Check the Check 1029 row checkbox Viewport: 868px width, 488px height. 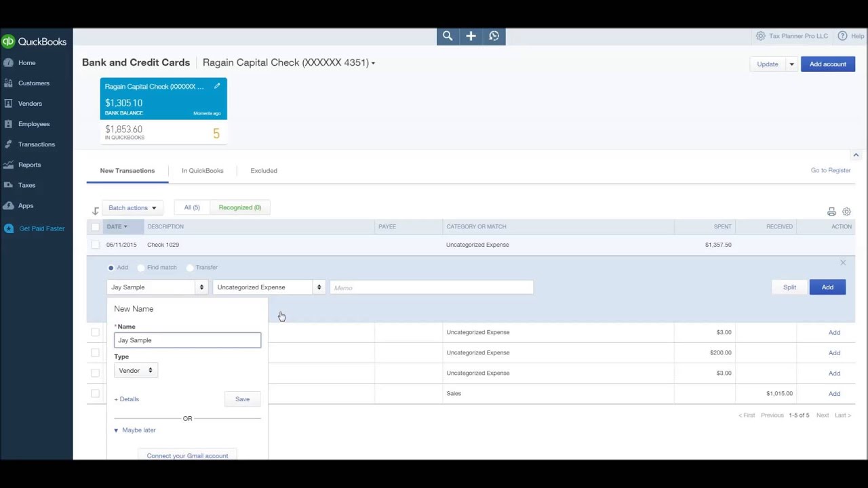[x=95, y=245]
